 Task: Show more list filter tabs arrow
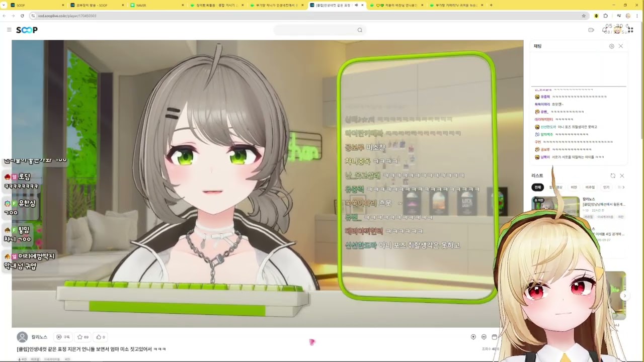(623, 187)
